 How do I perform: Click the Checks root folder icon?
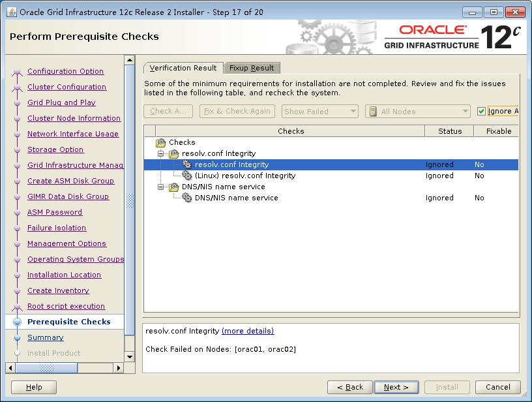tap(161, 142)
